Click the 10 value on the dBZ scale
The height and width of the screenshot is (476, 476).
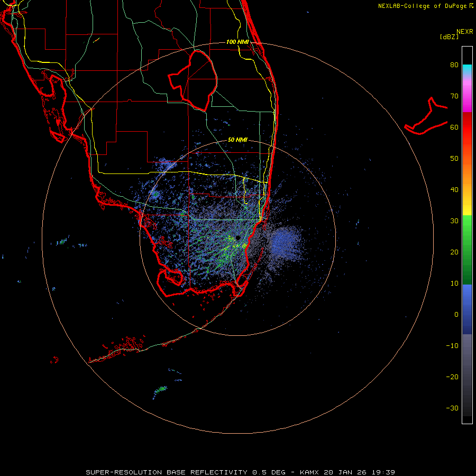tap(454, 283)
